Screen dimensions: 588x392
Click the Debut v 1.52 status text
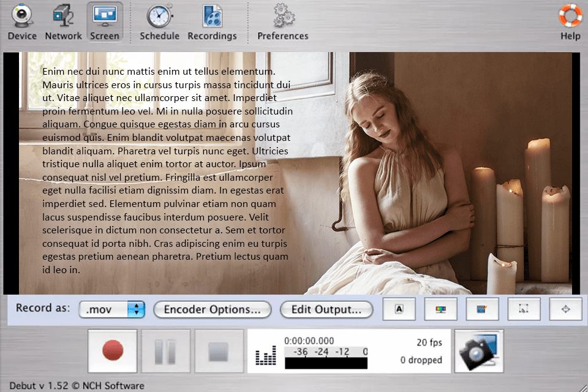click(77, 386)
